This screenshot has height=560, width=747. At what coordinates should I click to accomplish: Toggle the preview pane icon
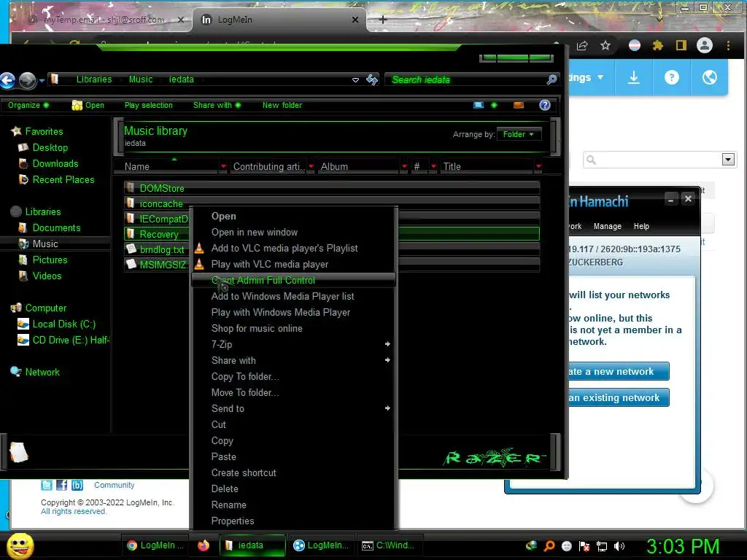point(519,105)
